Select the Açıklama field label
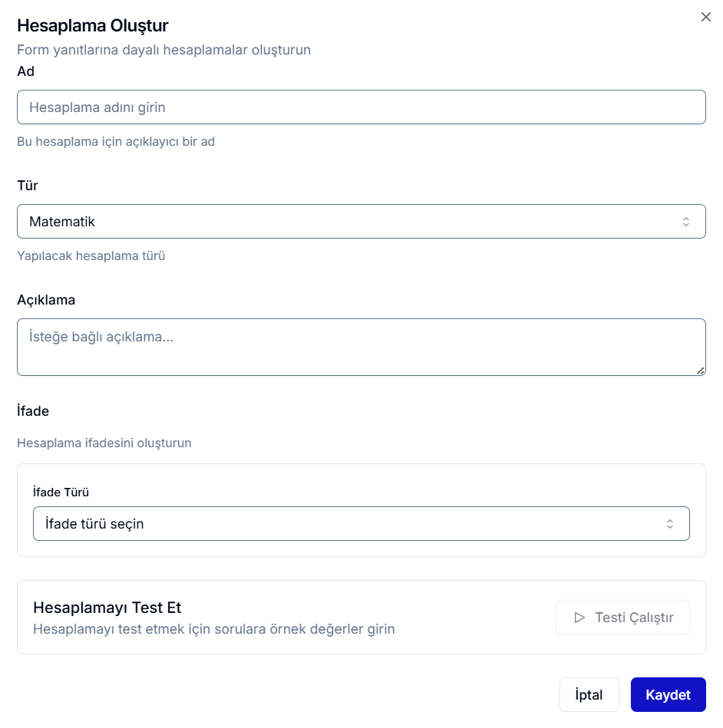This screenshot has width=723, height=728. (46, 300)
